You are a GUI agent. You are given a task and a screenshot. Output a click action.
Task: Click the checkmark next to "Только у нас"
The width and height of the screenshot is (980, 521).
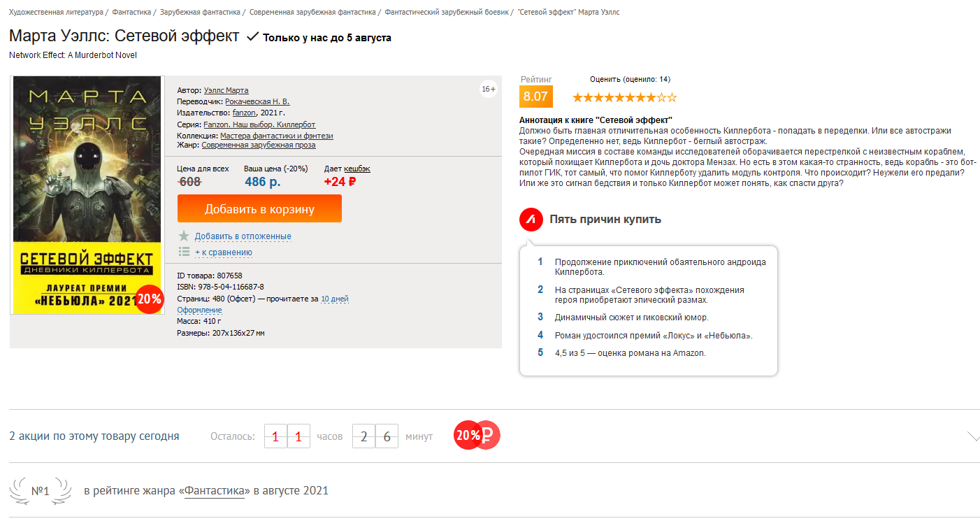point(252,36)
